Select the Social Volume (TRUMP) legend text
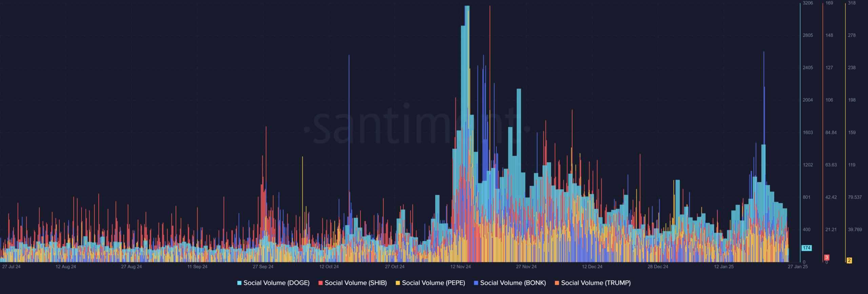The image size is (868, 294). [596, 283]
